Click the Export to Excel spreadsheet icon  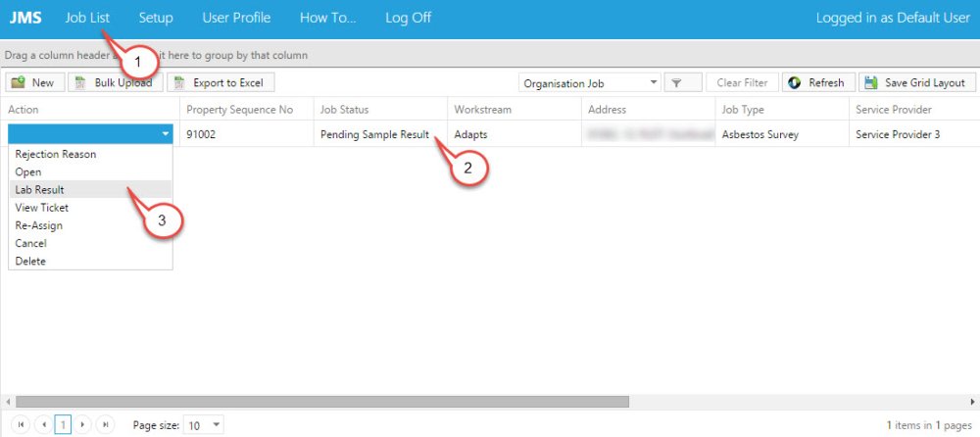(180, 82)
